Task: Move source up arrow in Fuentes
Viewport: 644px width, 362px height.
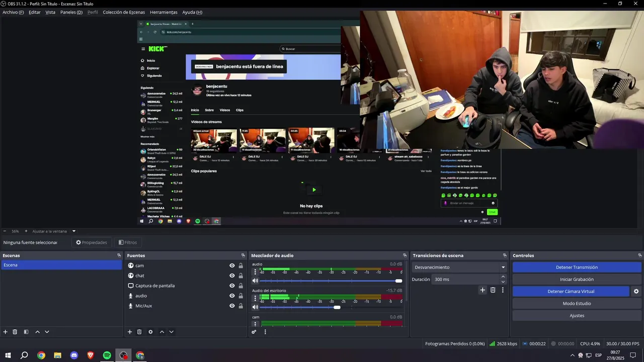Action: [x=162, y=332]
